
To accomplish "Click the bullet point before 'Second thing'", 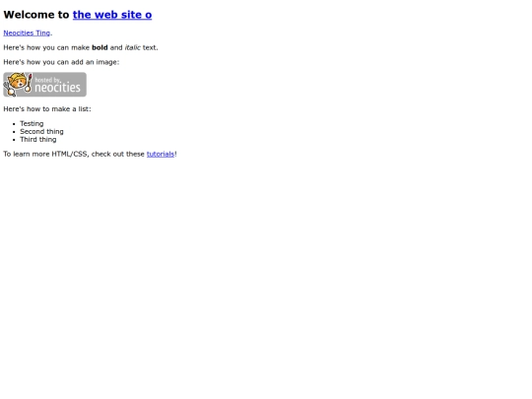I will (14, 132).
